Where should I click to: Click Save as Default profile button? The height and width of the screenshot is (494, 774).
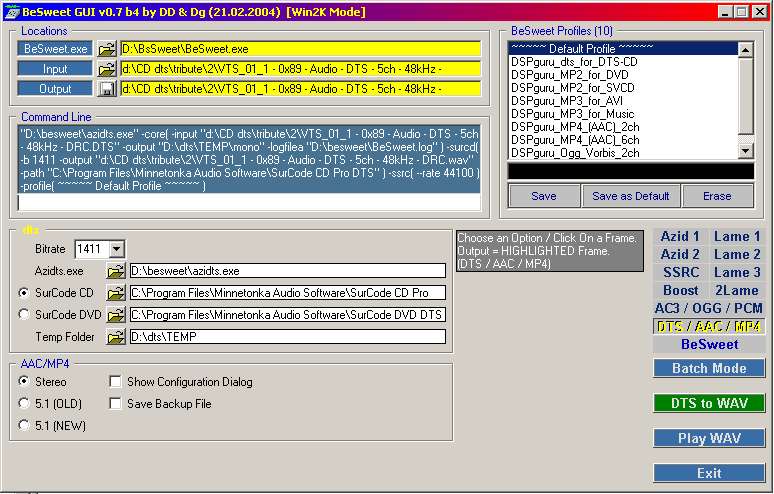tap(631, 196)
